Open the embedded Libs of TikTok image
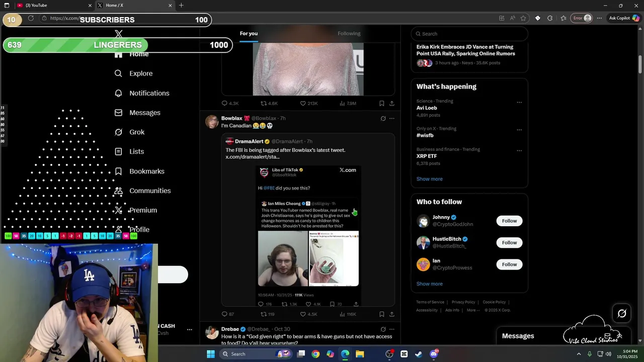 click(x=308, y=236)
